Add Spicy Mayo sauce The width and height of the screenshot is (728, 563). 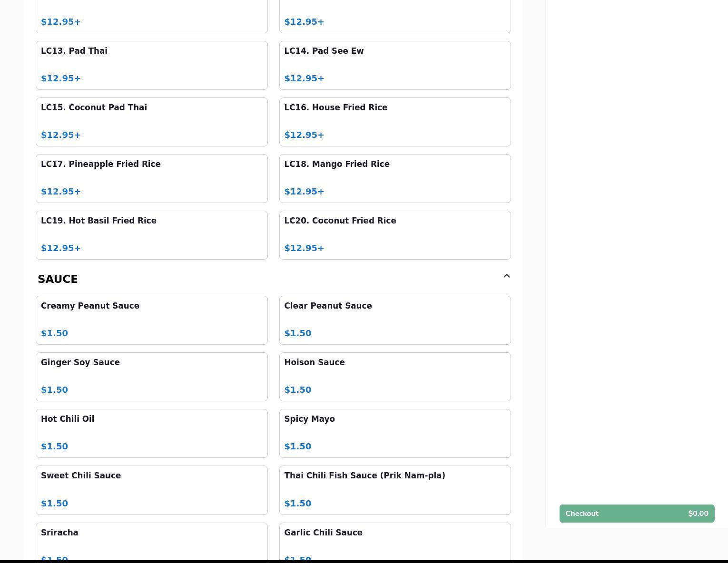tap(394, 433)
